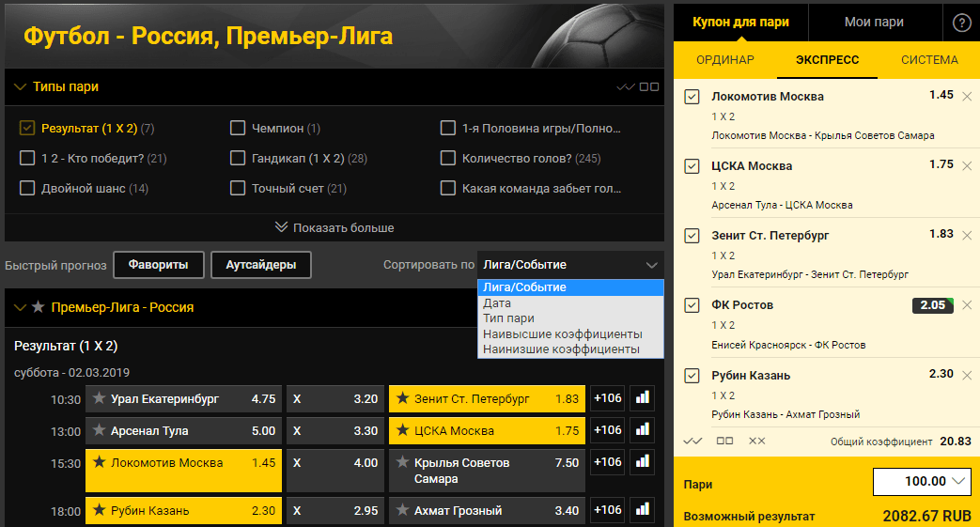Enable 1-я Половина игры/Полное время checkbox
Screen dimensions: 980x527
pyautogui.click(x=448, y=128)
